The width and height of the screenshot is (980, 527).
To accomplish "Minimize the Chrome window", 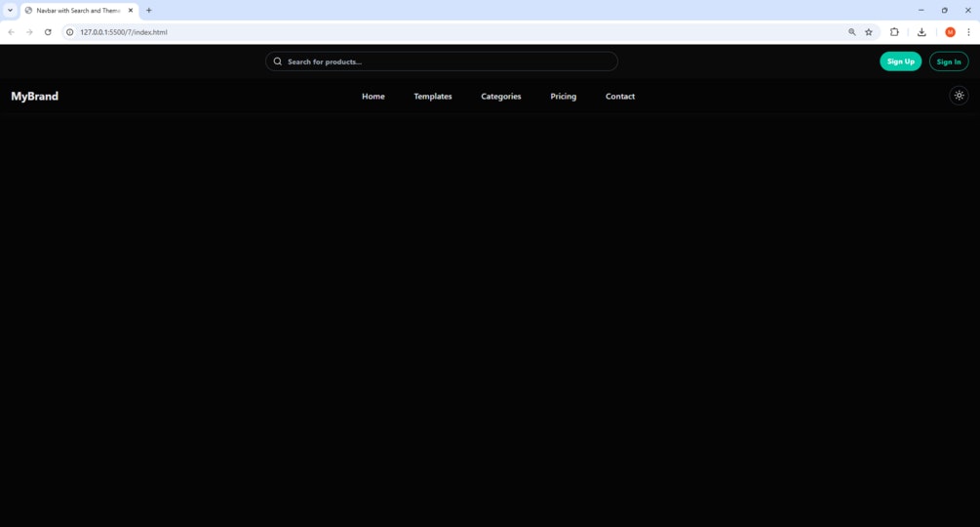I will (x=921, y=10).
